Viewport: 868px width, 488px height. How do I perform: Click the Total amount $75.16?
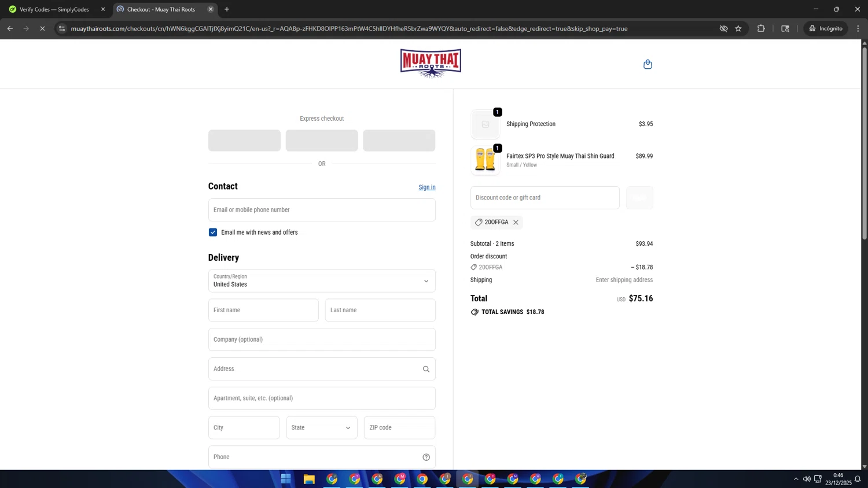point(641,298)
